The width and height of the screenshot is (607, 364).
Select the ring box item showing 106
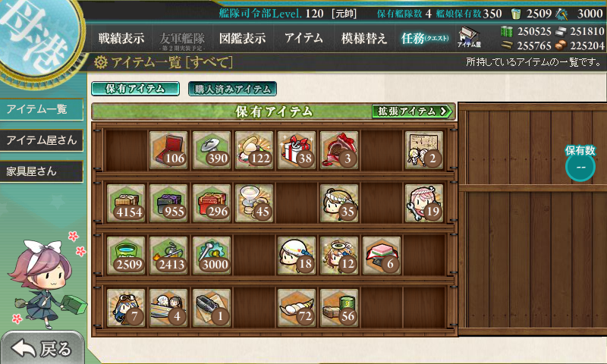(x=168, y=150)
